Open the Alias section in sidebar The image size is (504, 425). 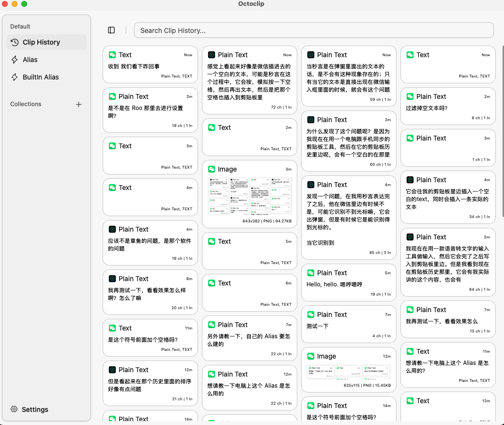click(30, 60)
